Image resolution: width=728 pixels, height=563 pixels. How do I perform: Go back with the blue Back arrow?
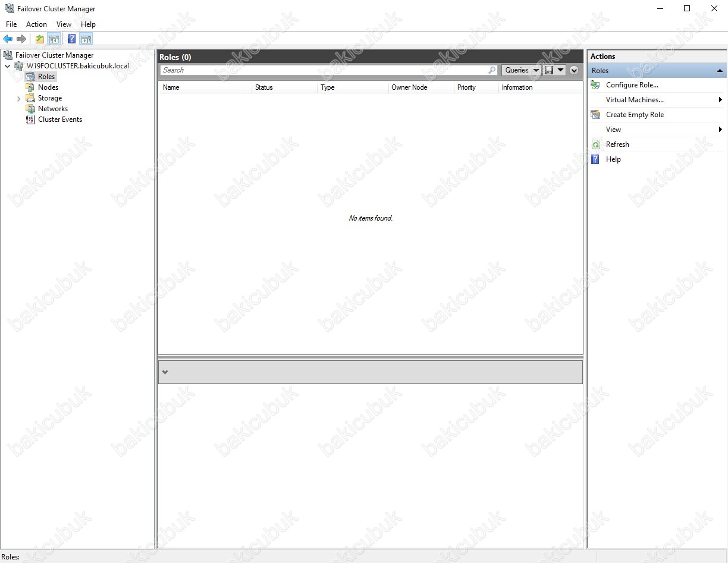click(x=8, y=39)
